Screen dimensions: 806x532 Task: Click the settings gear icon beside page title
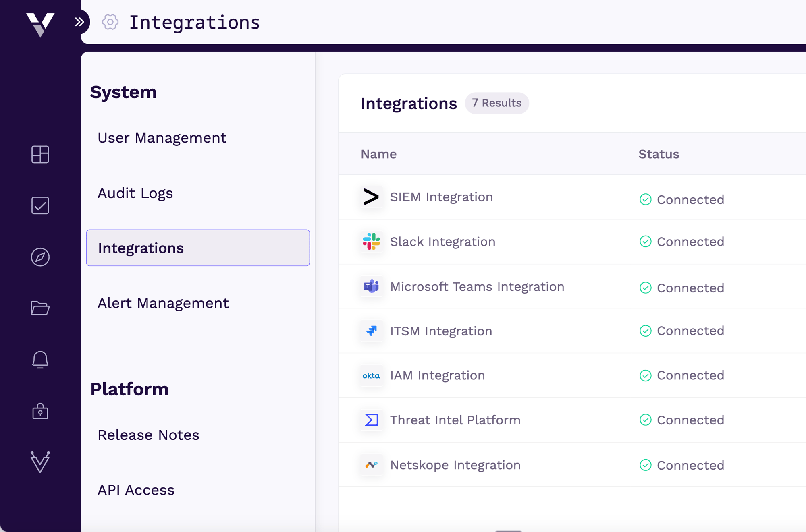pyautogui.click(x=110, y=22)
